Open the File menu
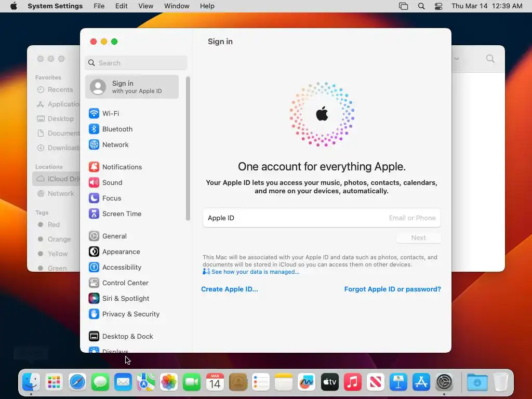Viewport: 532px width, 399px height. tap(99, 6)
